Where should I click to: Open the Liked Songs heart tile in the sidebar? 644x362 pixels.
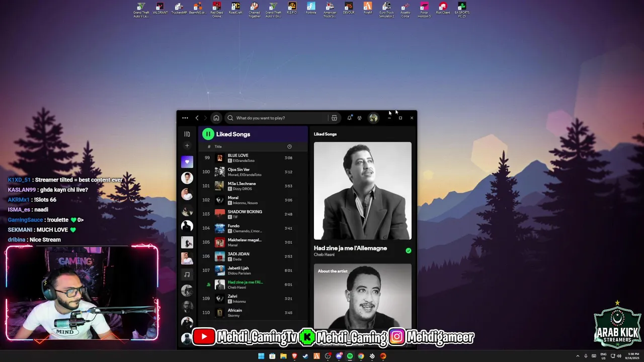(x=187, y=162)
